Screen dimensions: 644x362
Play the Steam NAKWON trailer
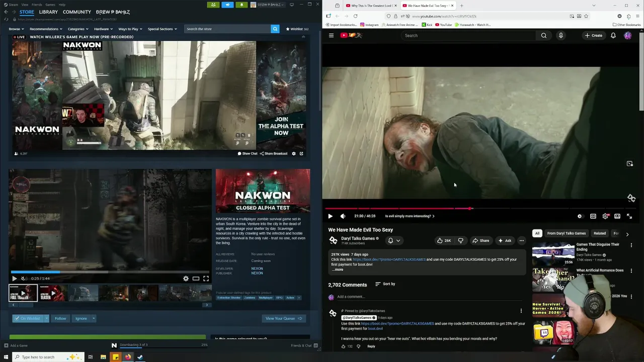14,278
